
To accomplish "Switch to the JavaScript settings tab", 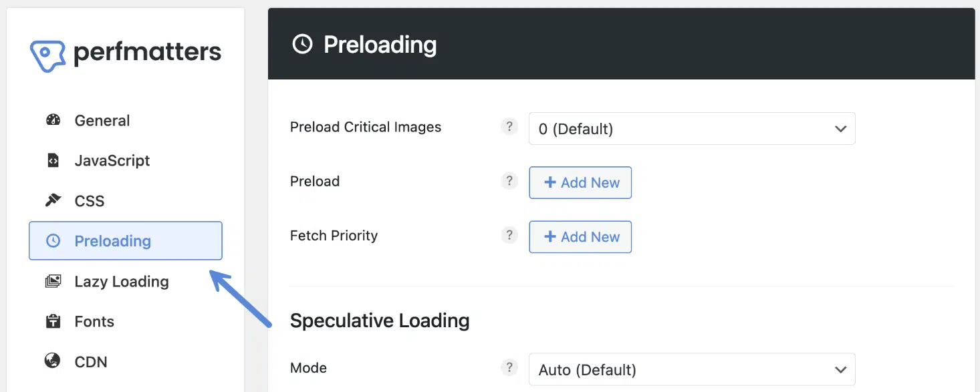I will pos(112,160).
